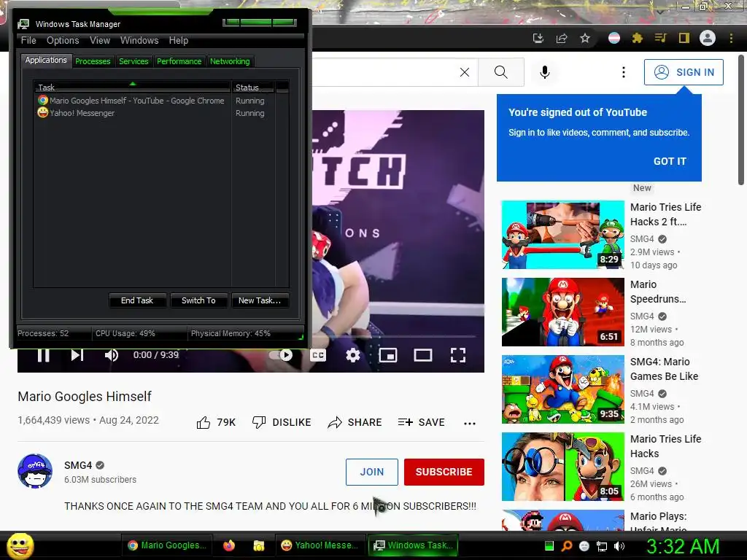Switch to Mario Googles taskbar button
The width and height of the screenshot is (747, 560).
pyautogui.click(x=167, y=545)
